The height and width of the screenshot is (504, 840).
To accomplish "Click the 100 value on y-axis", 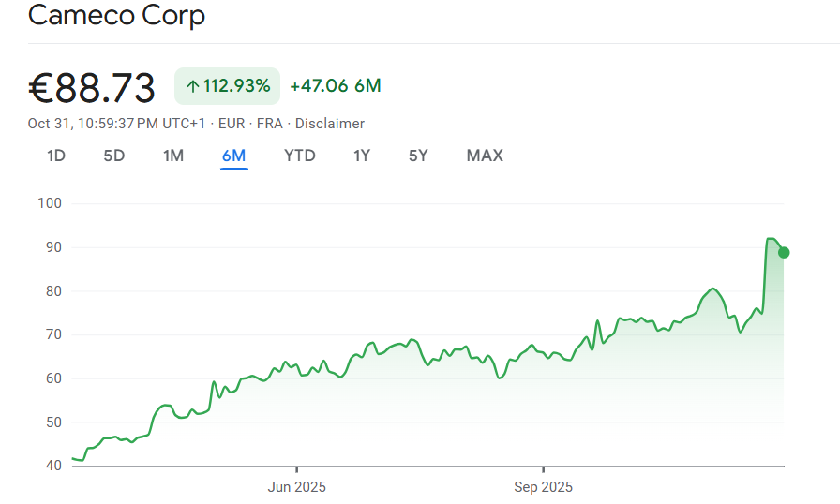I will pos(50,203).
